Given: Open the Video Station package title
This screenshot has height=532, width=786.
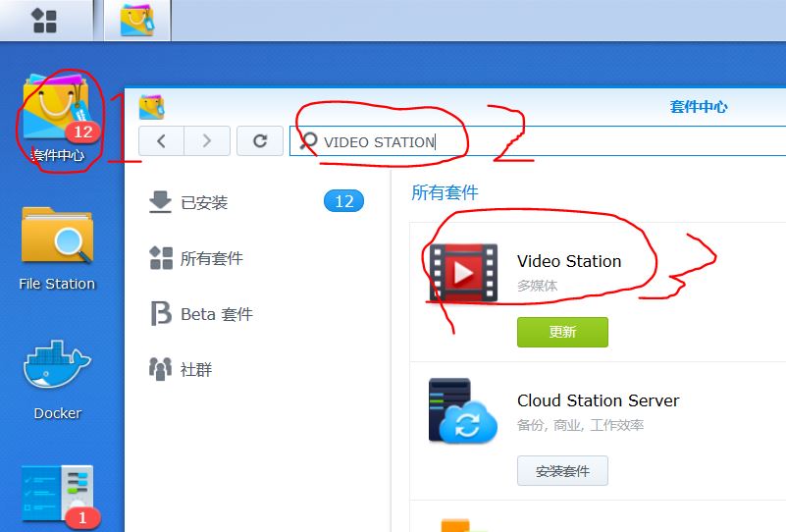Looking at the screenshot, I should click(569, 261).
